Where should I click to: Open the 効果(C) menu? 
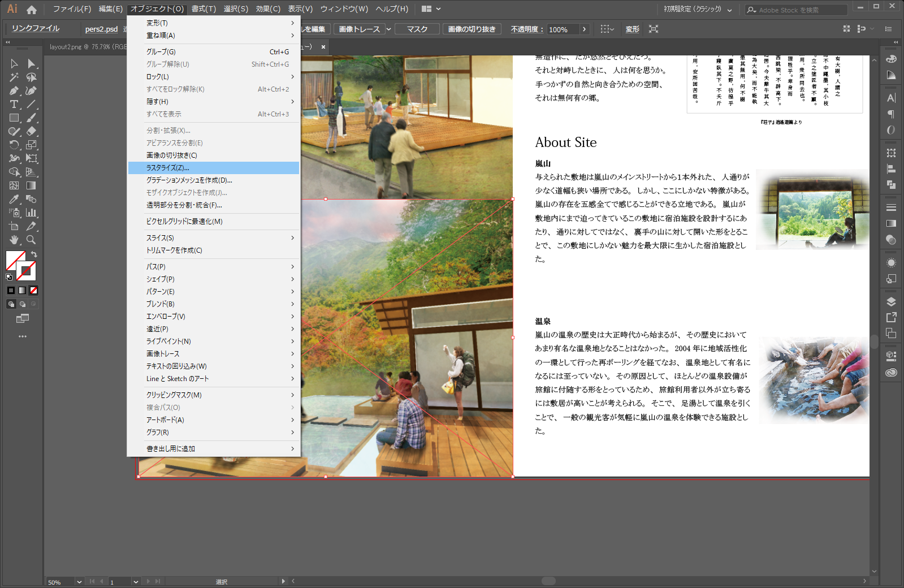(x=268, y=9)
